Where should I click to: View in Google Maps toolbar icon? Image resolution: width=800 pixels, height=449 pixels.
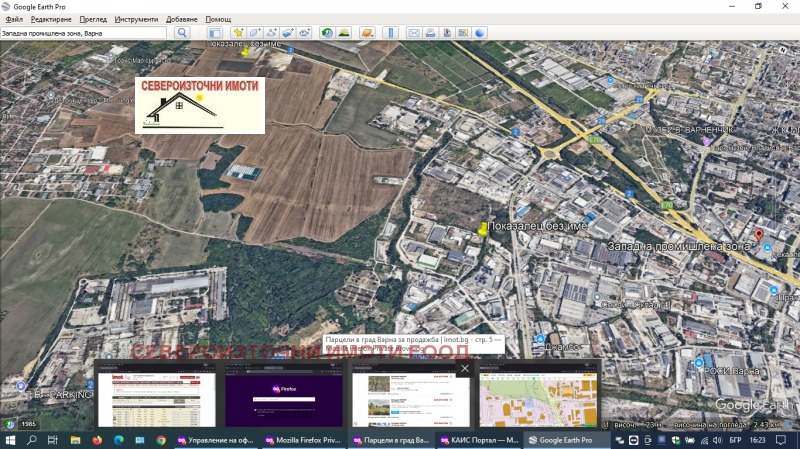(463, 33)
